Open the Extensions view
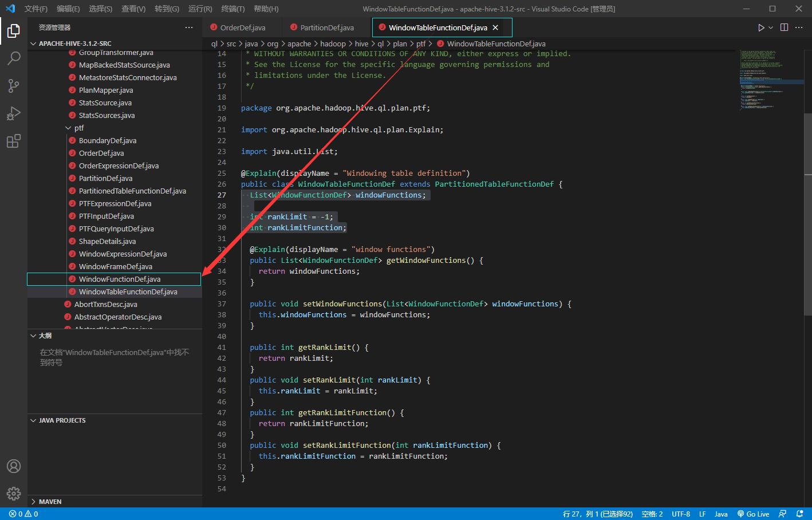This screenshot has height=520, width=812. [14, 140]
